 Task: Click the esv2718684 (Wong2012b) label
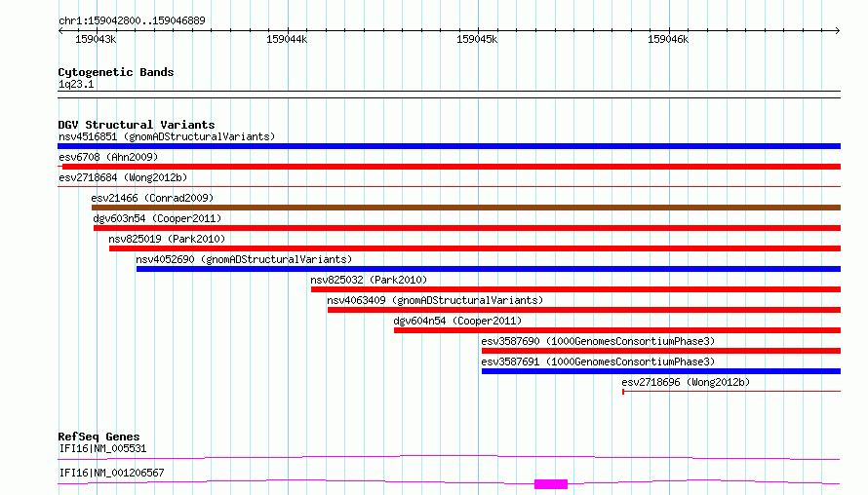click(123, 177)
